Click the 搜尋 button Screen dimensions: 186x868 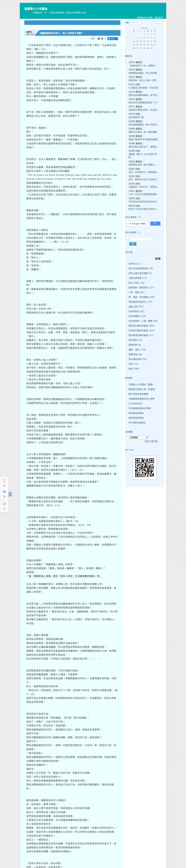click(x=133, y=244)
